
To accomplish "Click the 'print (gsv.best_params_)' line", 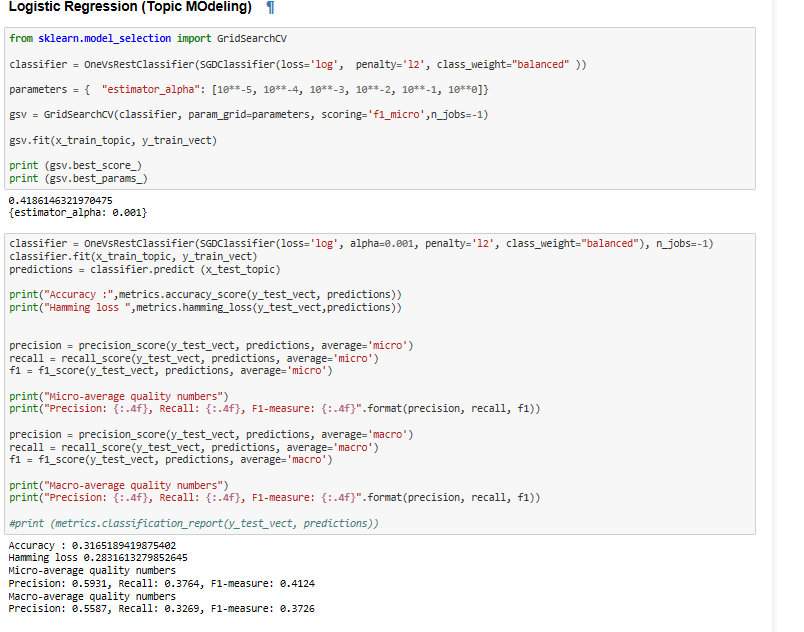I will point(78,178).
